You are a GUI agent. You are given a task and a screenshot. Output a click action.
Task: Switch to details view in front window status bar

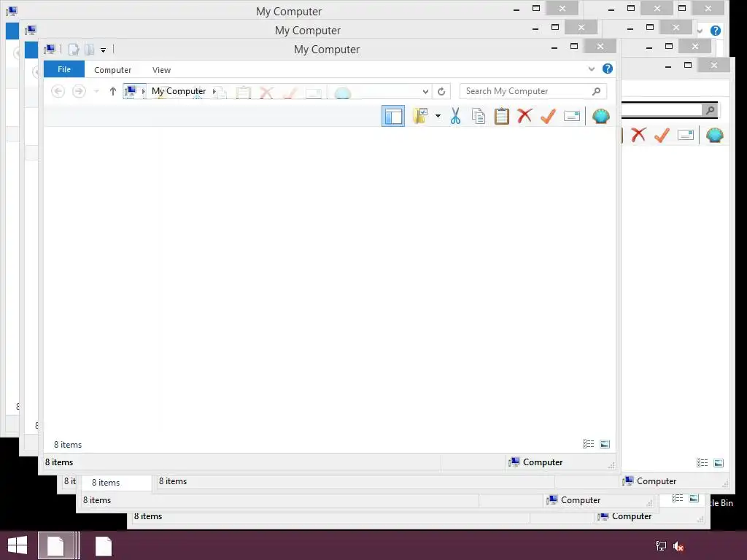[589, 444]
